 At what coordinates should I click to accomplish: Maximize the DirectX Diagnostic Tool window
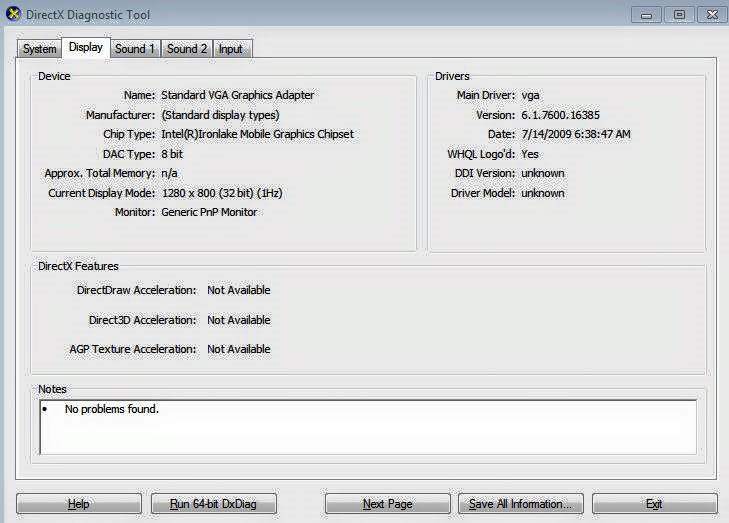(679, 14)
